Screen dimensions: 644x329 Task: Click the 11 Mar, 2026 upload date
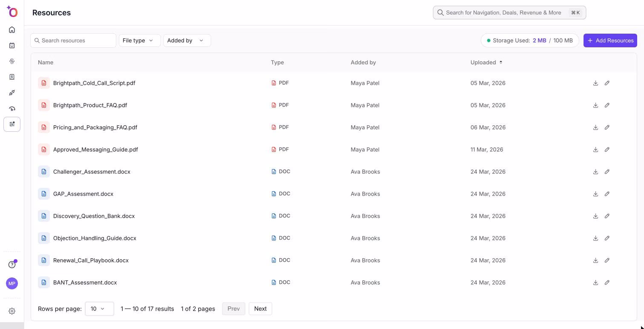tap(487, 150)
